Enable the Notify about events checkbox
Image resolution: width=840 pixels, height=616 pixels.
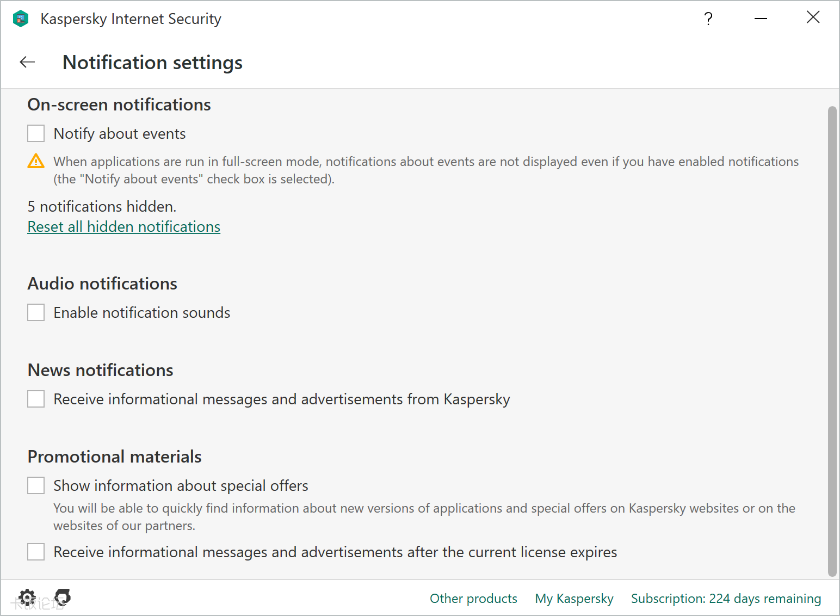36,133
